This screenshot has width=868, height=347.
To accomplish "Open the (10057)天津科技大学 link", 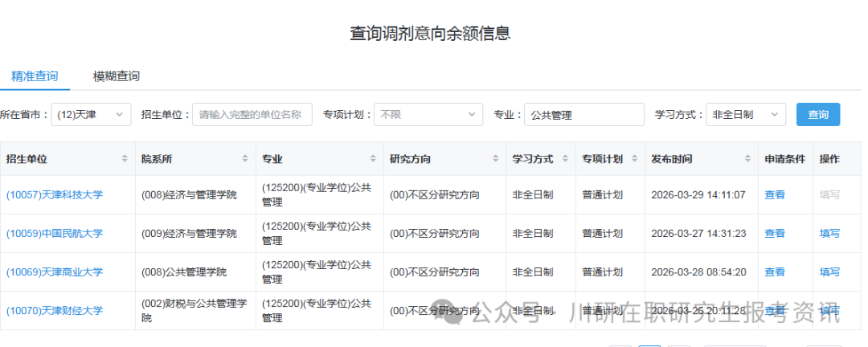I will pyautogui.click(x=55, y=195).
